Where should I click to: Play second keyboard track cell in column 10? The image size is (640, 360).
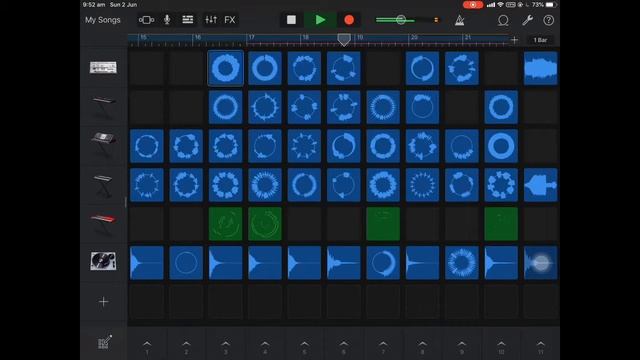pyautogui.click(x=501, y=107)
